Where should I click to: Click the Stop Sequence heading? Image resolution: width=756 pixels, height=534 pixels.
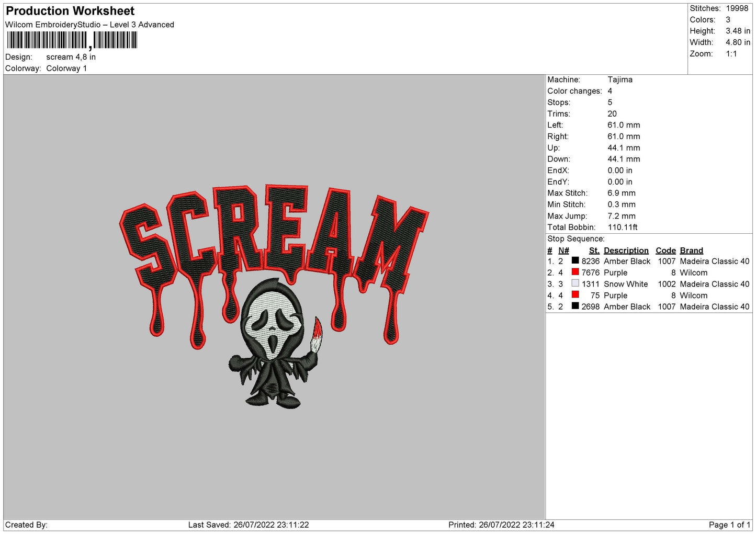(x=576, y=239)
